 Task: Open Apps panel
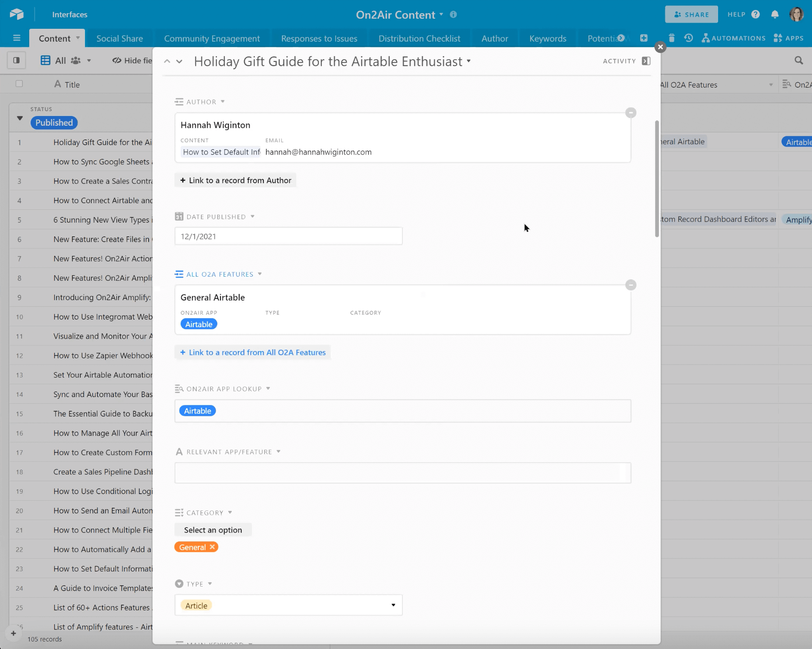tap(789, 38)
